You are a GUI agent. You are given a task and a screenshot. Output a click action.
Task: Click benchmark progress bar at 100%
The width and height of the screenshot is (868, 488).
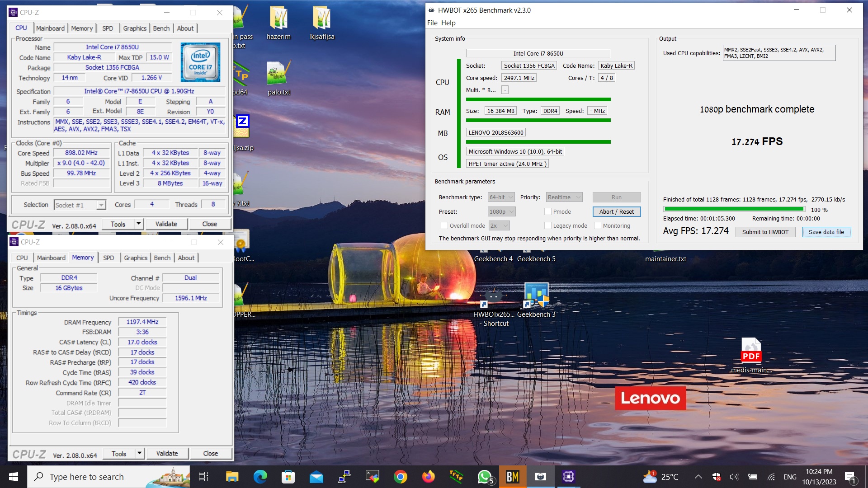click(734, 209)
